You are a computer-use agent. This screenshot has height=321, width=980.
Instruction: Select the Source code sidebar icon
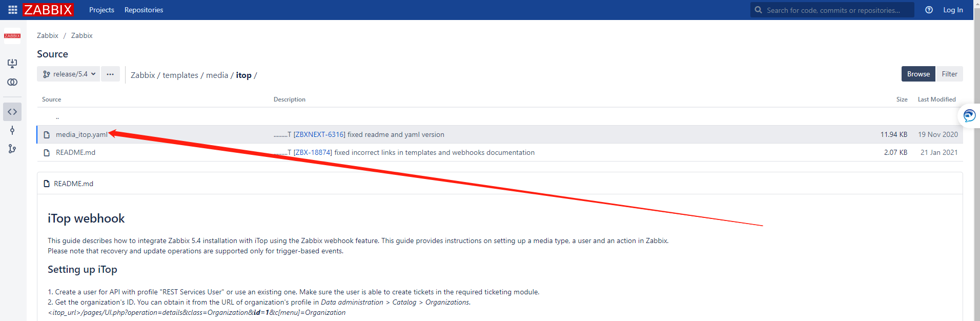point(12,112)
